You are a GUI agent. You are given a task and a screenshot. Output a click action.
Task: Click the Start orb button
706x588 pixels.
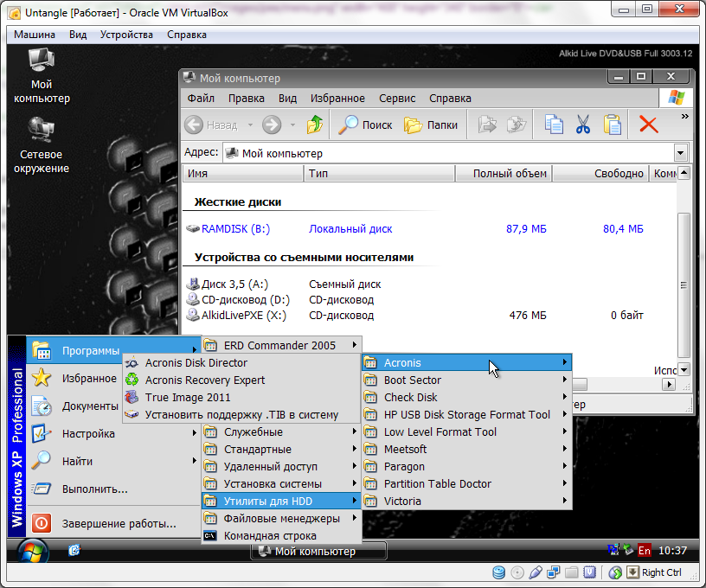pos(32,550)
